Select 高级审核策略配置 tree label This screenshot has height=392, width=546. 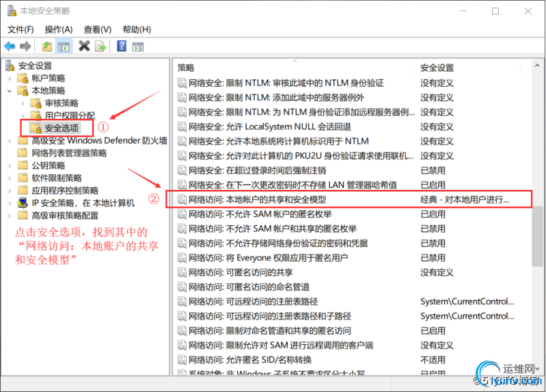[x=65, y=216]
